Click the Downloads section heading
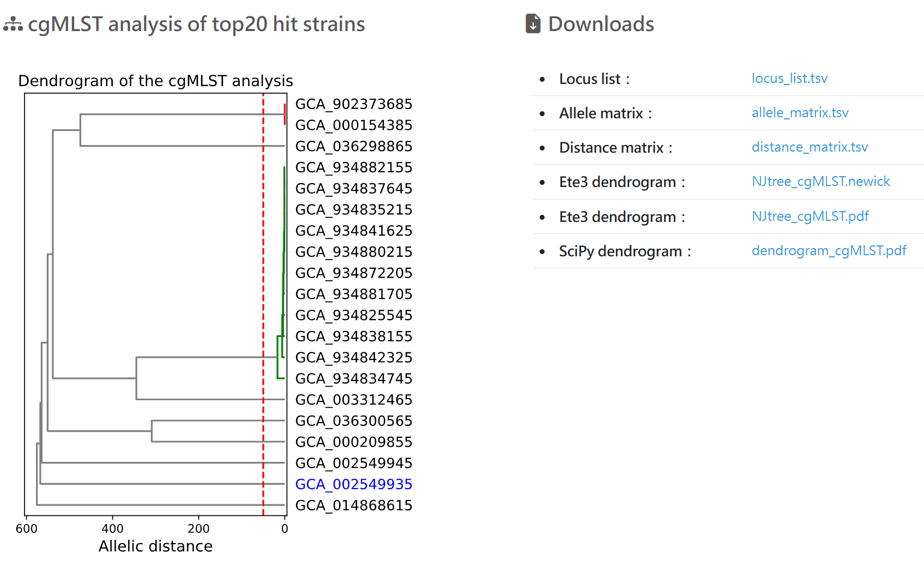 (600, 24)
